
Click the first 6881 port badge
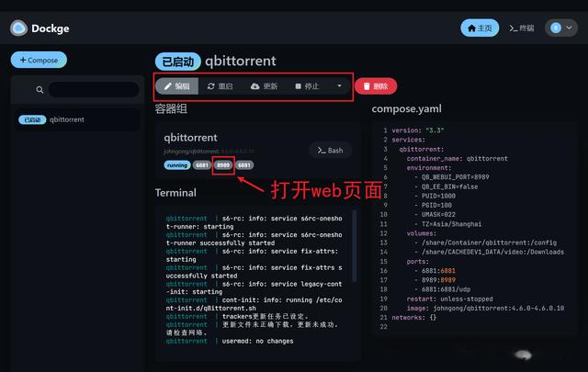point(202,165)
